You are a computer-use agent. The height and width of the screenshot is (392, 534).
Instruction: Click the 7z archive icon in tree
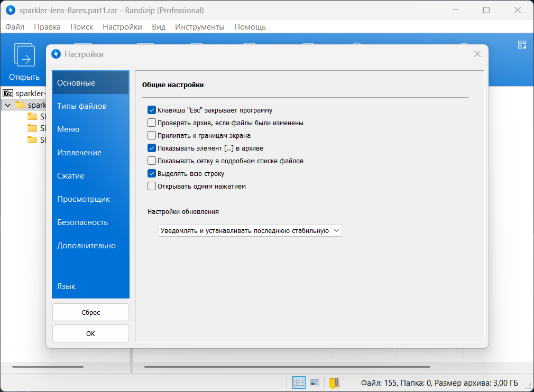[8, 93]
